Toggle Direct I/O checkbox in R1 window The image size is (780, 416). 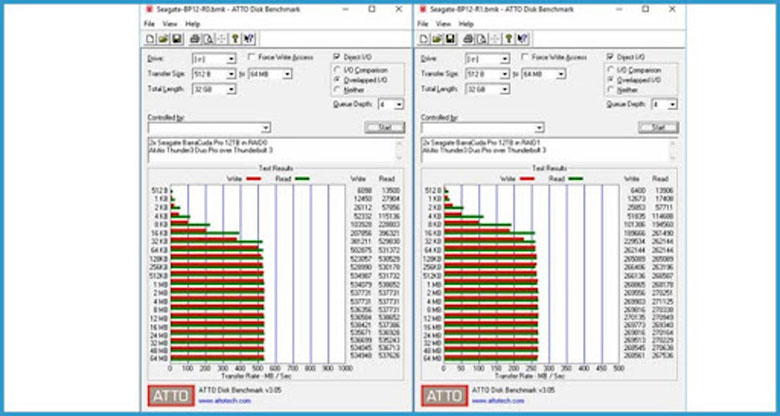pyautogui.click(x=610, y=57)
